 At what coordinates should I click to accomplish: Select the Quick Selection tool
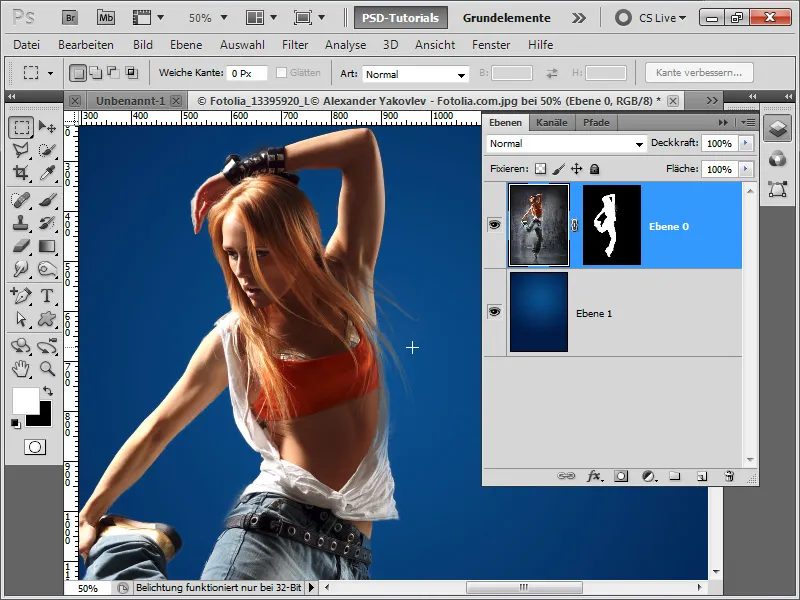click(47, 150)
